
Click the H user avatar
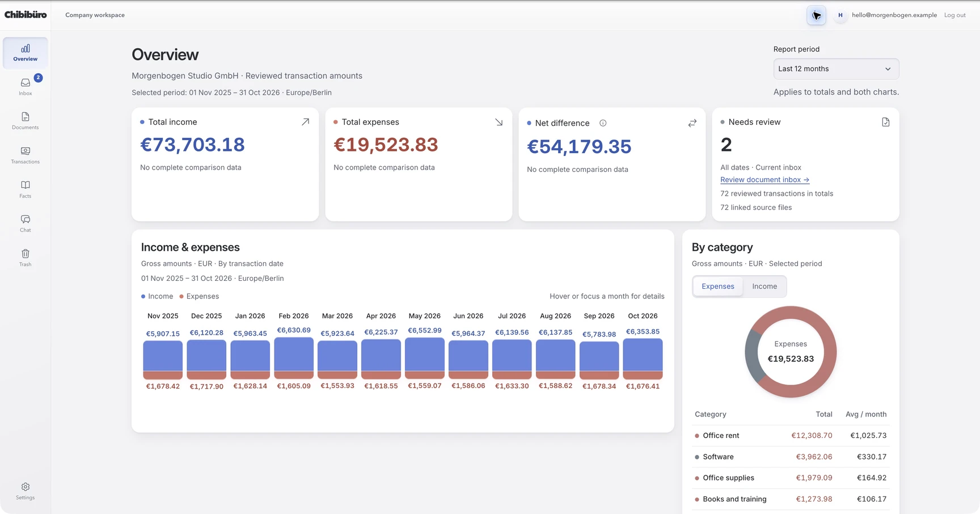[840, 15]
